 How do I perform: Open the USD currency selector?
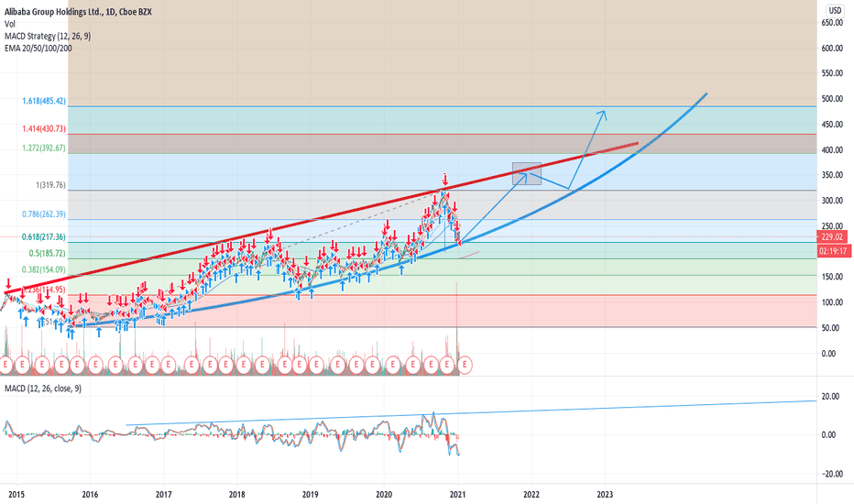click(x=835, y=10)
